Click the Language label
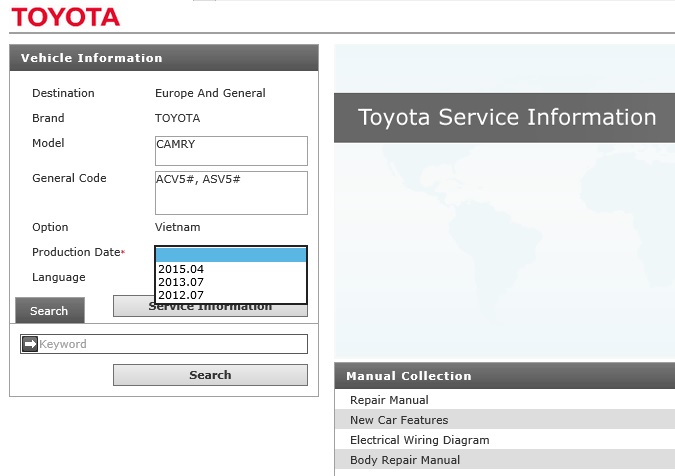The width and height of the screenshot is (675, 476). pyautogui.click(x=59, y=277)
